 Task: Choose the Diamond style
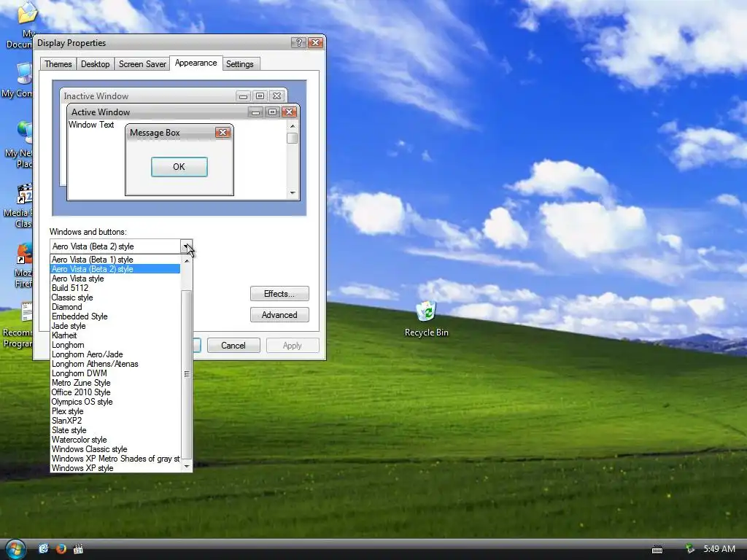[115, 307]
